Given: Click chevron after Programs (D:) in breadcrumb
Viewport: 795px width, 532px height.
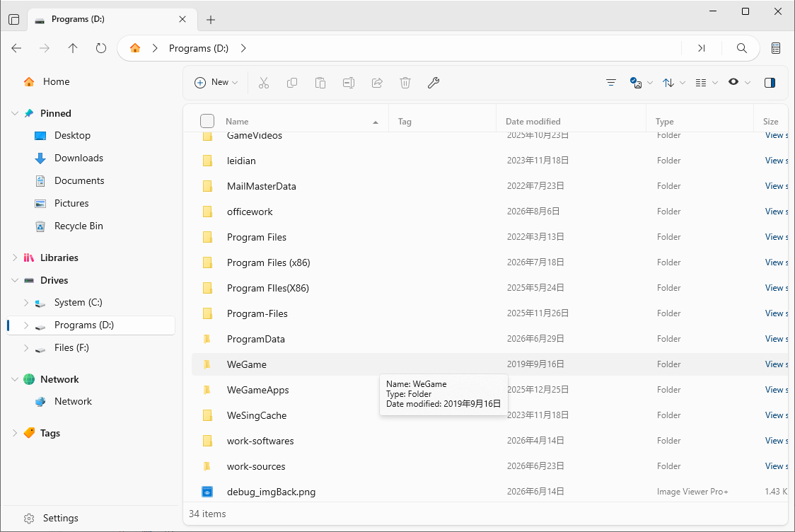Looking at the screenshot, I should (243, 48).
